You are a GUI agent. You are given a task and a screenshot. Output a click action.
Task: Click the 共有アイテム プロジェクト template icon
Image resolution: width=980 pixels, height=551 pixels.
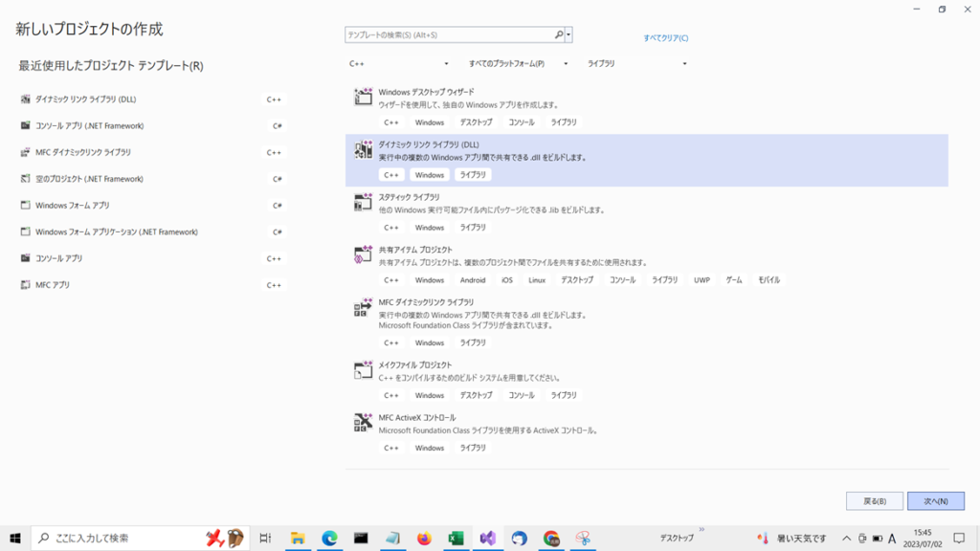click(x=363, y=254)
